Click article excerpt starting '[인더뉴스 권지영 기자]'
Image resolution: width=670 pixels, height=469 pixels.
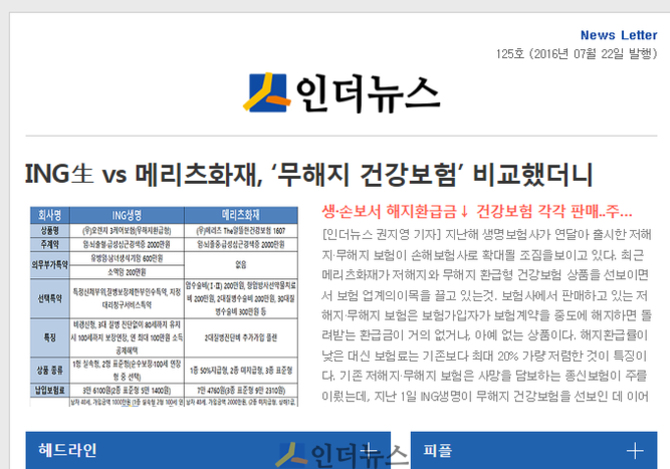pyautogui.click(x=486, y=315)
